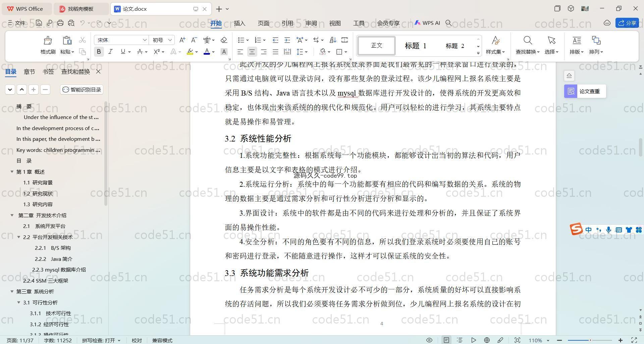This screenshot has height=344, width=644.
Task: Open the 插入 ribbon tab
Action: 239,23
